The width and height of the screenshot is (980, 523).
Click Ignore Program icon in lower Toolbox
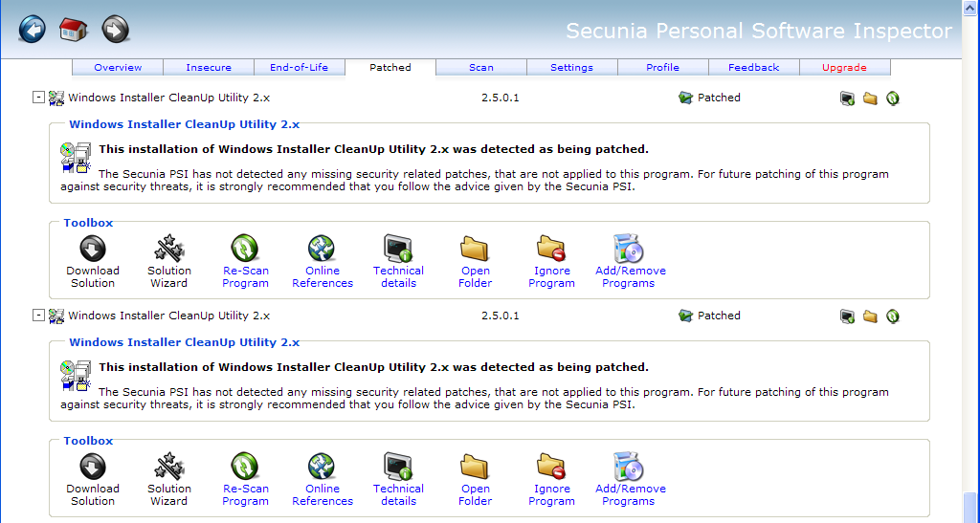pos(551,467)
